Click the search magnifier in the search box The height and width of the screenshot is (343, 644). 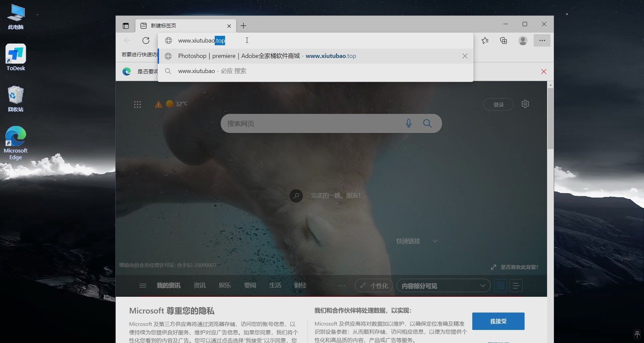coord(427,123)
